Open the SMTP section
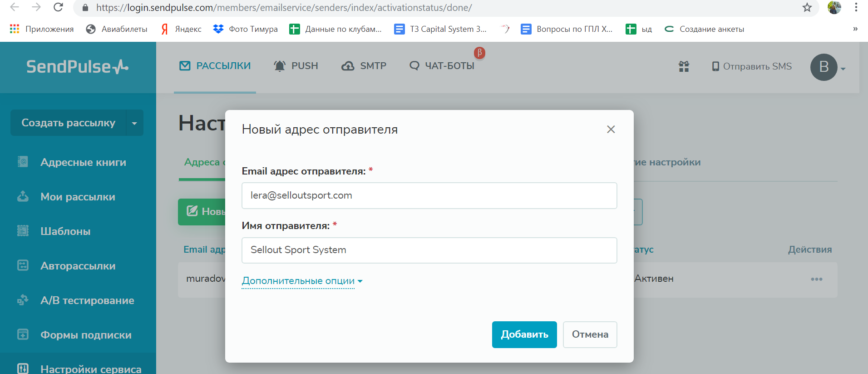 coord(364,66)
